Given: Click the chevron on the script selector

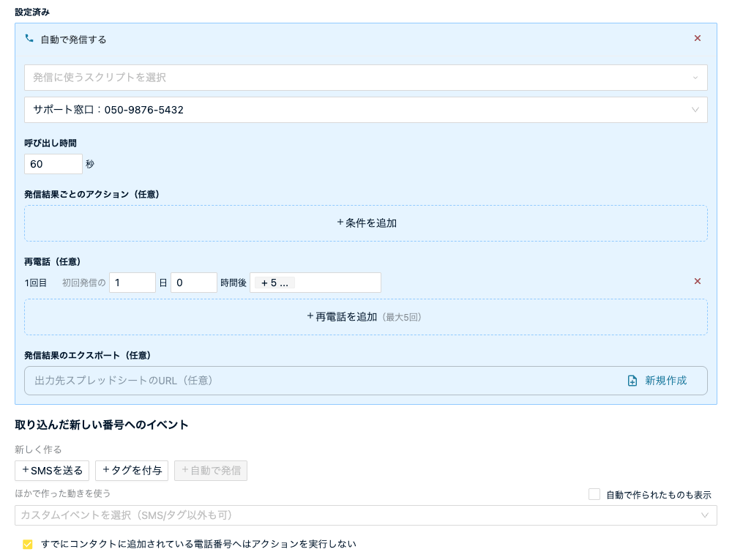Looking at the screenshot, I should pos(695,78).
